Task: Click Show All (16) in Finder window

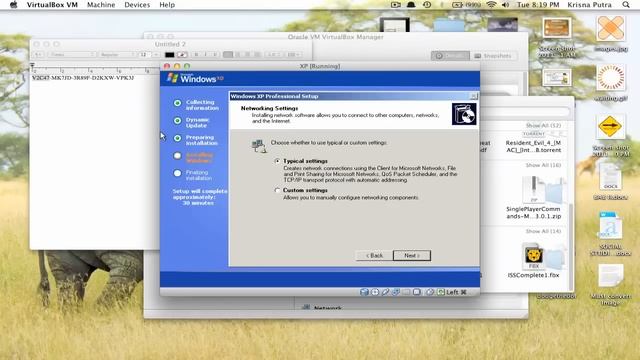Action: [x=543, y=165]
